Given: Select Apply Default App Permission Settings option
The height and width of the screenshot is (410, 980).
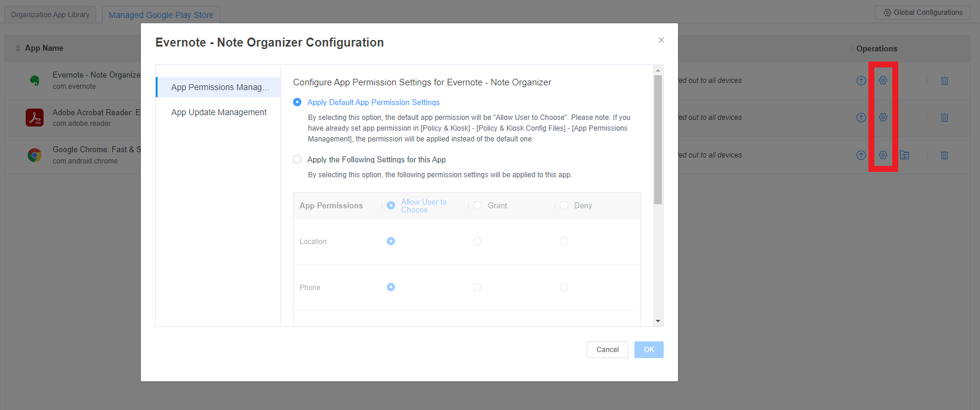Looking at the screenshot, I should click(x=297, y=103).
